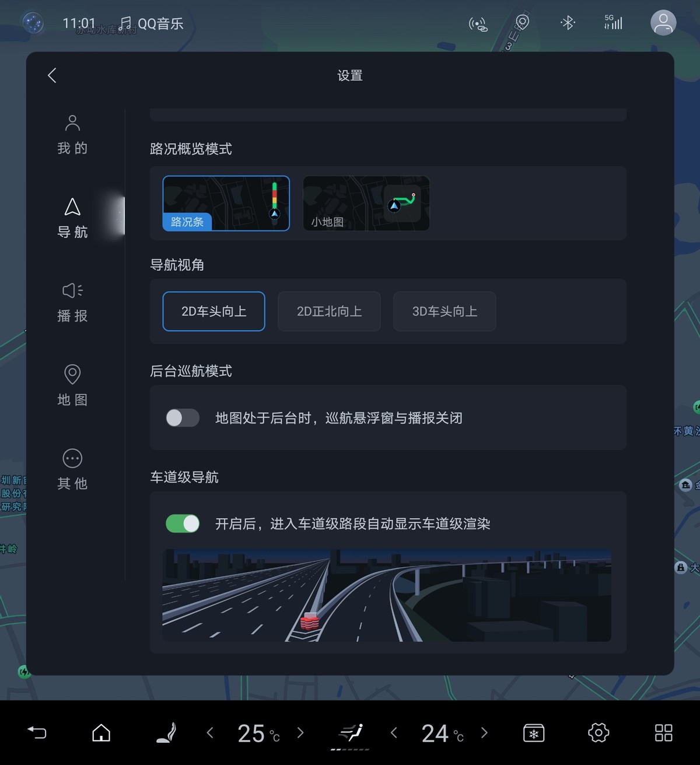
Task: Decrease left temperature with left chevron
Action: point(210,732)
